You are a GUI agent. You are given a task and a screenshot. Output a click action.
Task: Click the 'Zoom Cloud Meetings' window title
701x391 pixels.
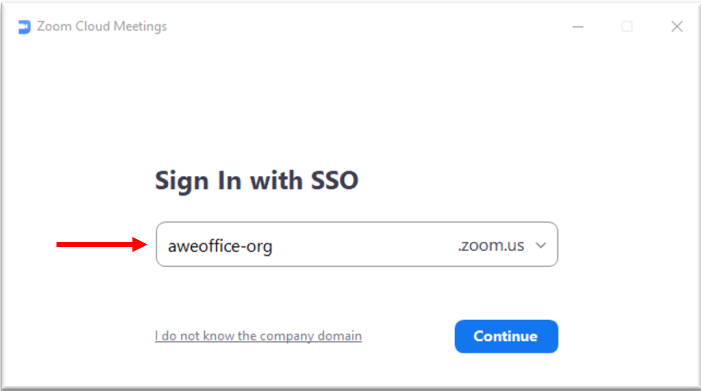101,26
